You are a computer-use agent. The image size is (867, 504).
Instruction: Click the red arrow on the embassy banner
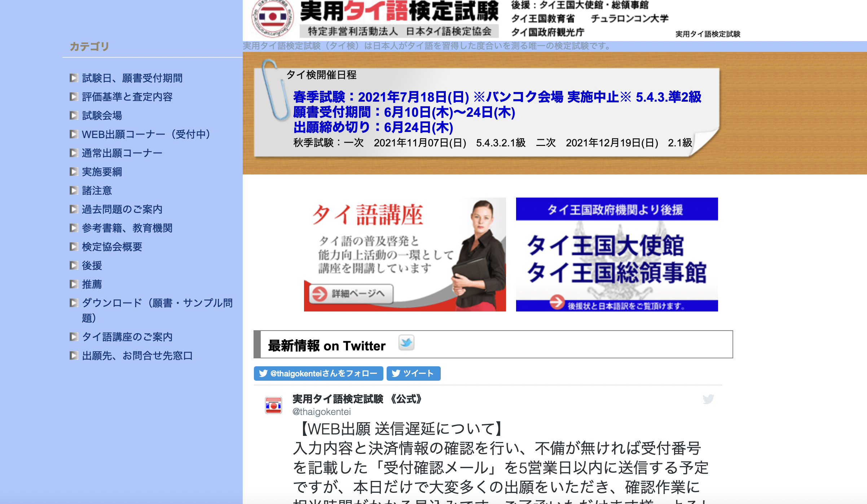(x=557, y=302)
